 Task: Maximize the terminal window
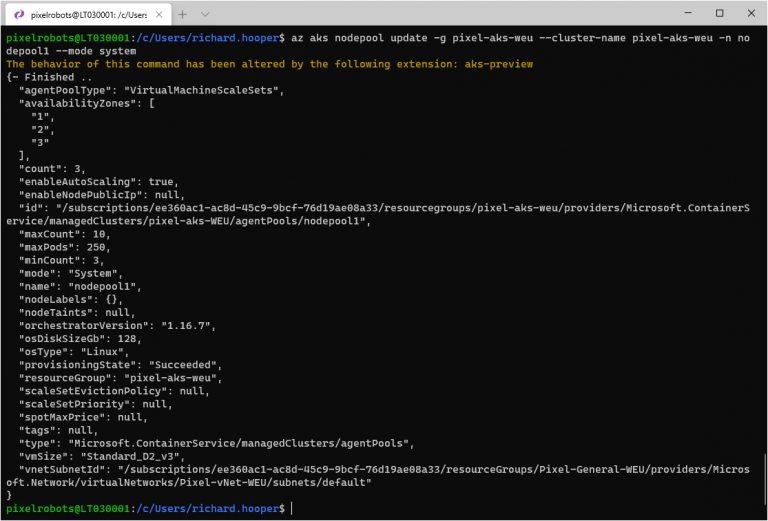[x=720, y=13]
